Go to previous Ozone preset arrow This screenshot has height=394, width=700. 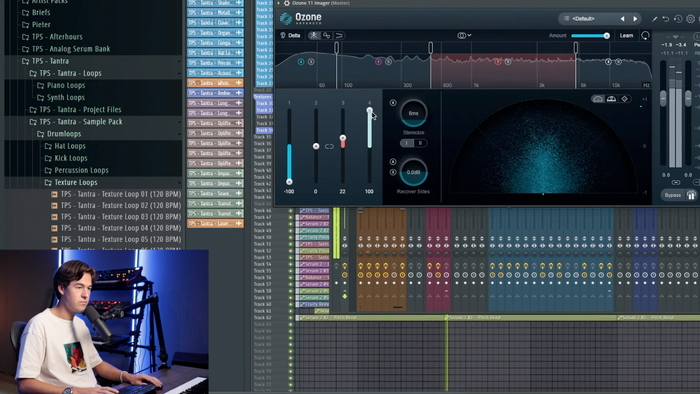622,19
